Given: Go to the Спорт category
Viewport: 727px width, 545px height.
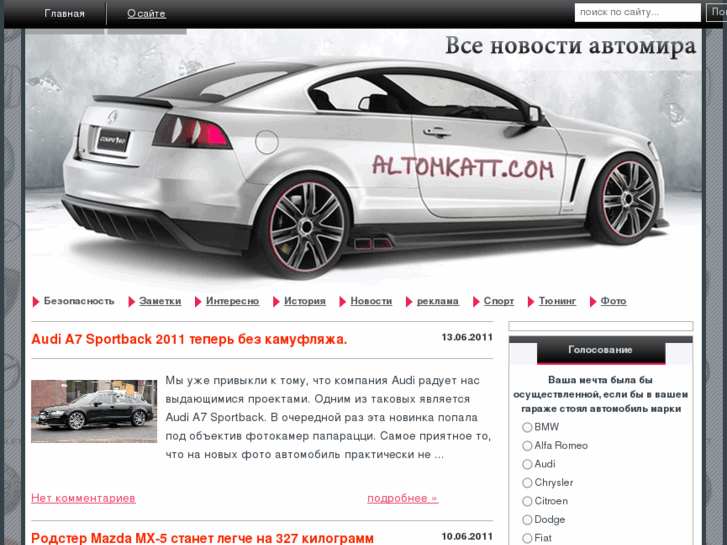Looking at the screenshot, I should click(499, 301).
